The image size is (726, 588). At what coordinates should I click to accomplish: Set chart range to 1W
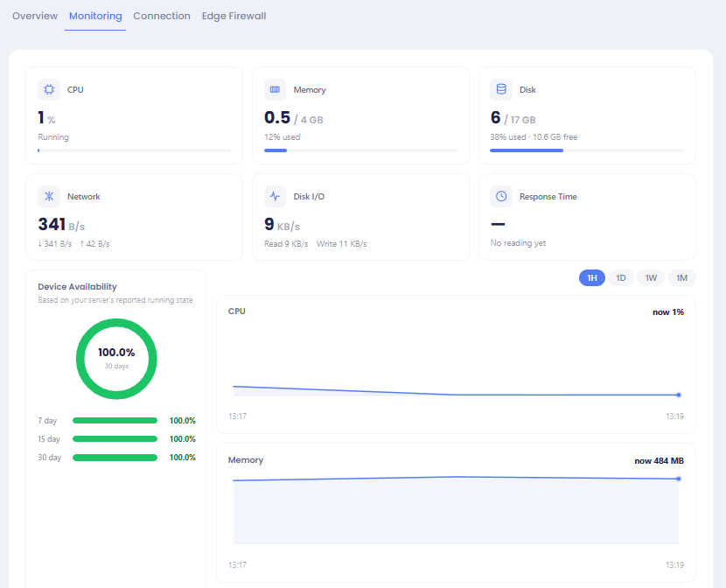(x=651, y=277)
